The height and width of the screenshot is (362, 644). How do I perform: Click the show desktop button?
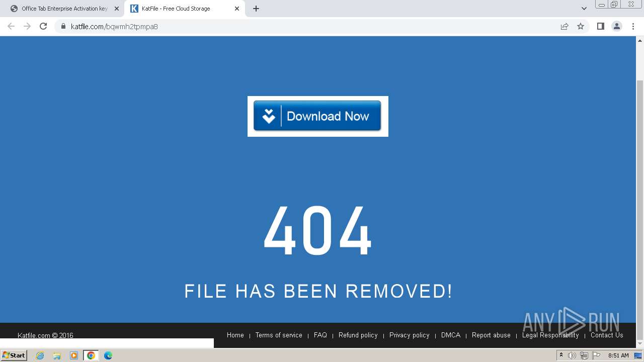pos(638,355)
